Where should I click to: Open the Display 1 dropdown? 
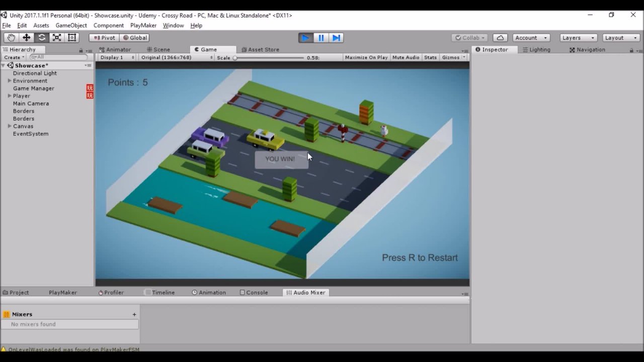[117, 57]
